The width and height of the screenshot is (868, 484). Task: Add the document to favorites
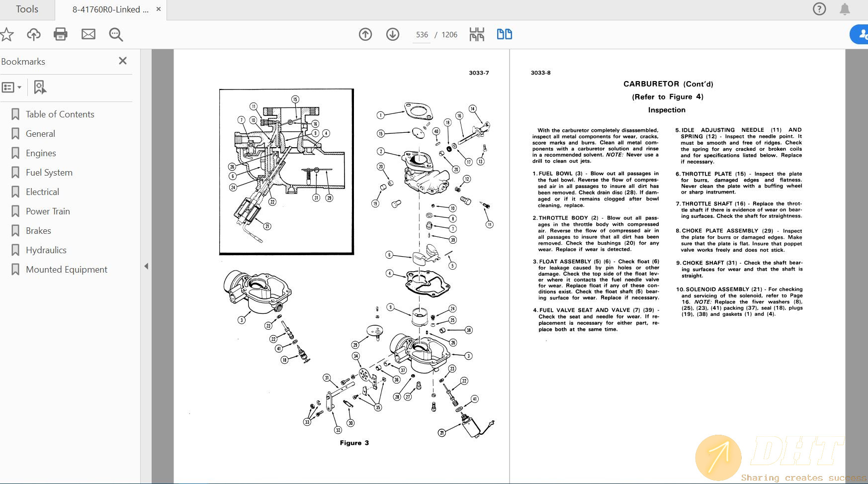click(6, 34)
